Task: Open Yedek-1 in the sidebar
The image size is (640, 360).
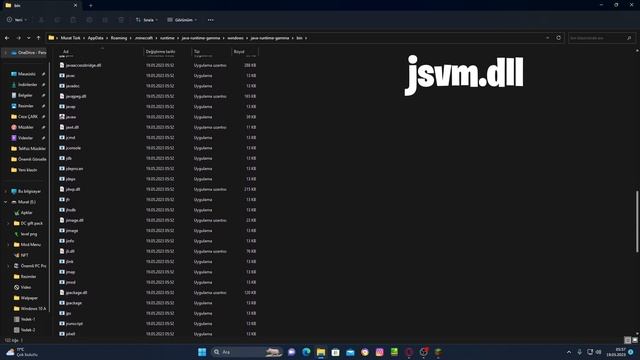Action: pos(28,319)
